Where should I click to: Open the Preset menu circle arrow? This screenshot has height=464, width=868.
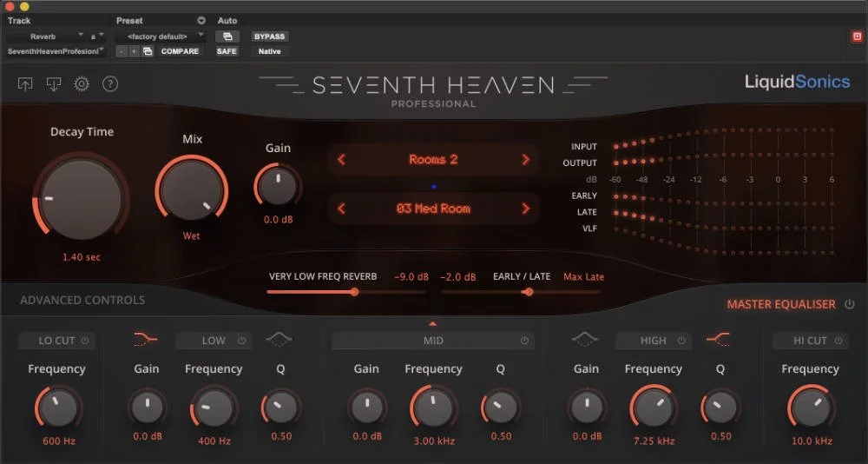click(x=201, y=21)
